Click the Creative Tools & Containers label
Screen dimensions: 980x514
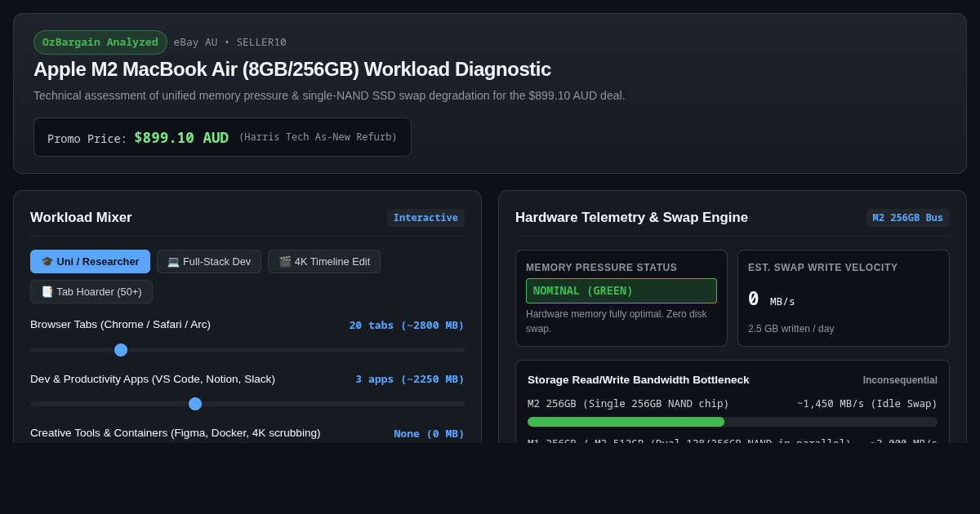point(176,433)
